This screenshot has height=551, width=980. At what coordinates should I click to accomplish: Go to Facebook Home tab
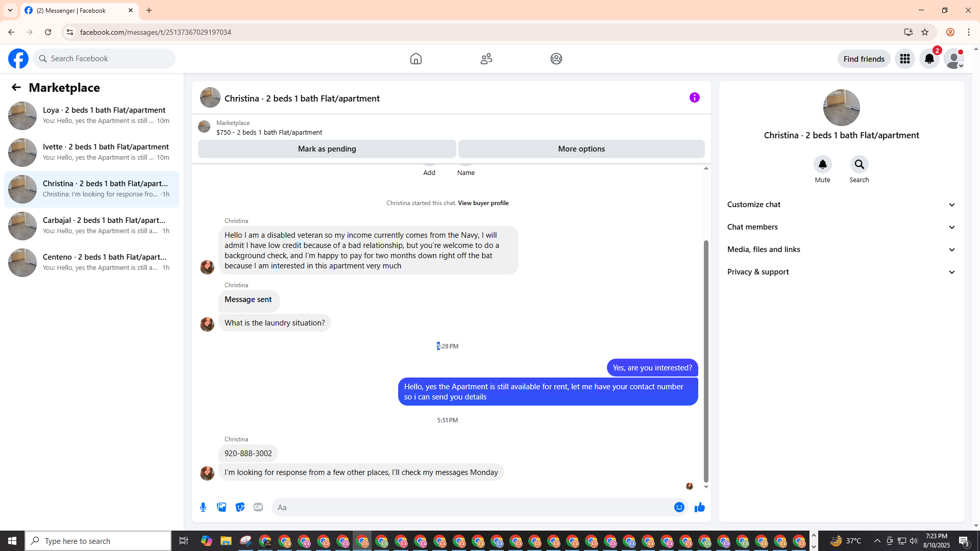pyautogui.click(x=415, y=59)
